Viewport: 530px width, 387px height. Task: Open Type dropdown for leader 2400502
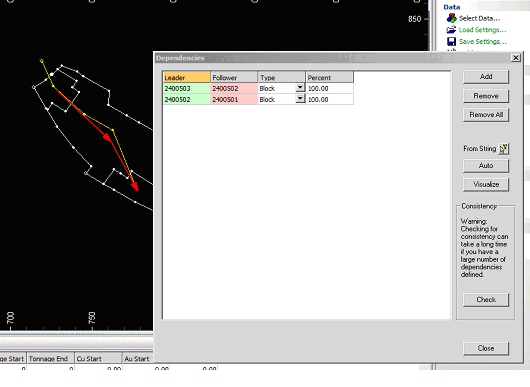click(300, 99)
